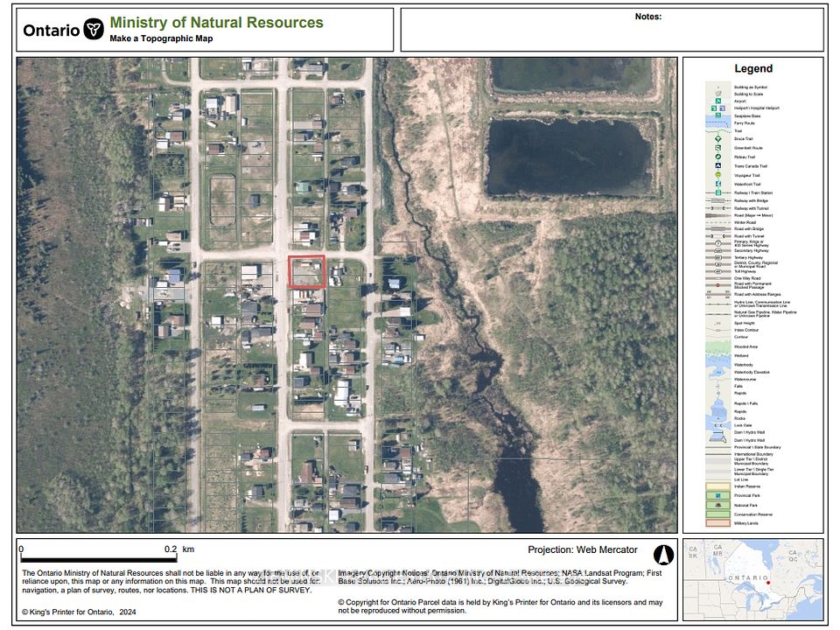Click the 'Railway with Bridge' legend label

coord(752,201)
